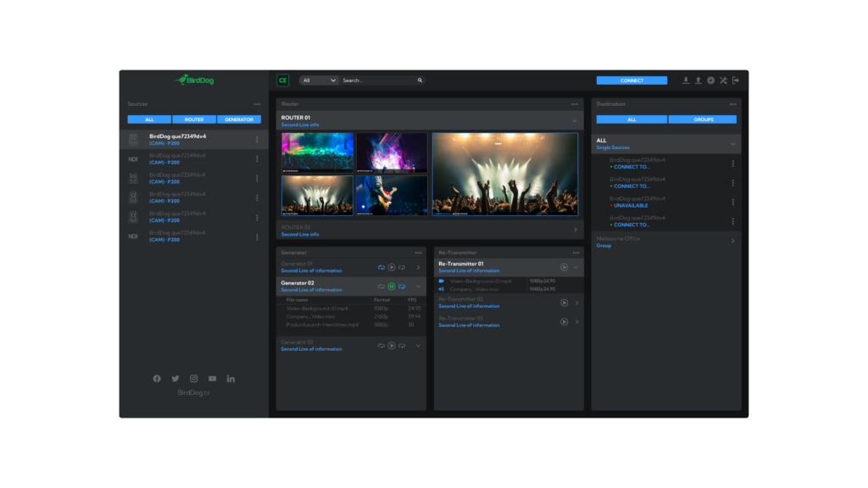Switch to GROUPS tab in Destination
The width and height of the screenshot is (868, 488).
click(703, 119)
